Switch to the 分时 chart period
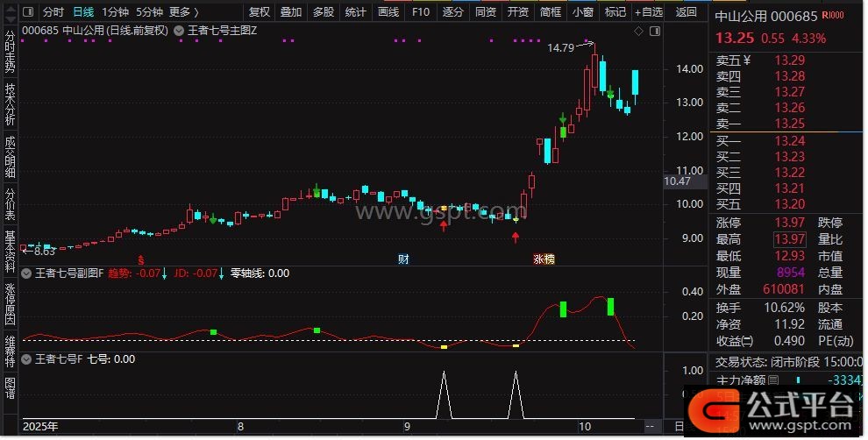This screenshot has width=868, height=440. point(53,12)
